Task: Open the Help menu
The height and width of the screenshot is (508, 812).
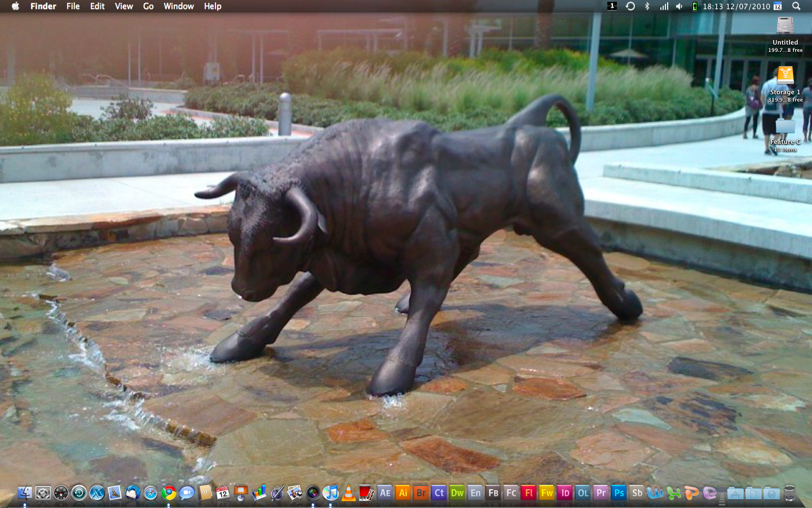Action: 213,6
